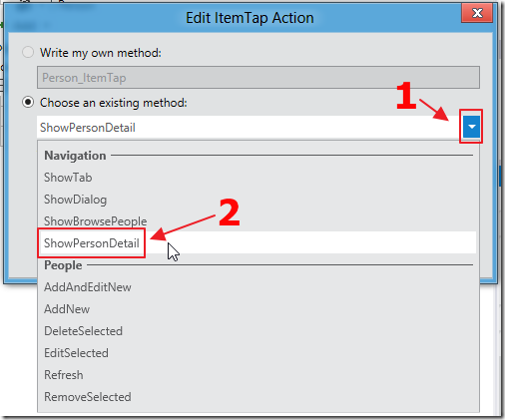
Task: Click the Navigation group header
Action: pyautogui.click(x=75, y=156)
